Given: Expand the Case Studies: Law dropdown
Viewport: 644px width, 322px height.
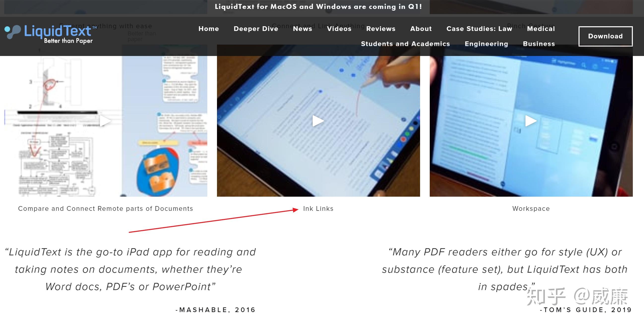Looking at the screenshot, I should (x=481, y=28).
